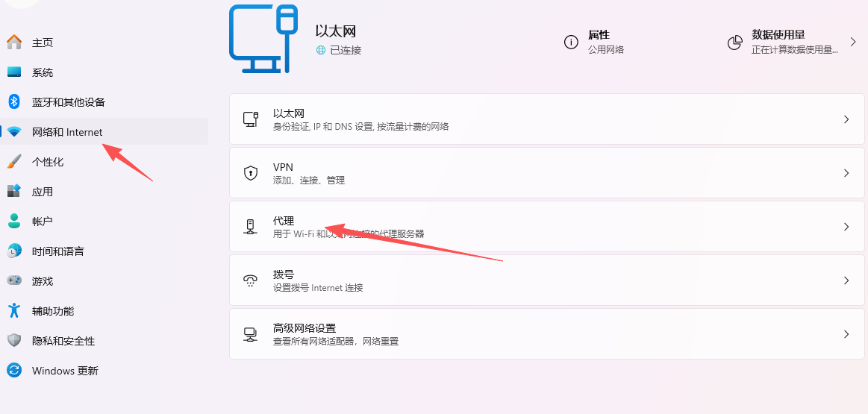This screenshot has height=414, width=868.
Task: Click the 代理 proxy server icon
Action: click(x=251, y=226)
